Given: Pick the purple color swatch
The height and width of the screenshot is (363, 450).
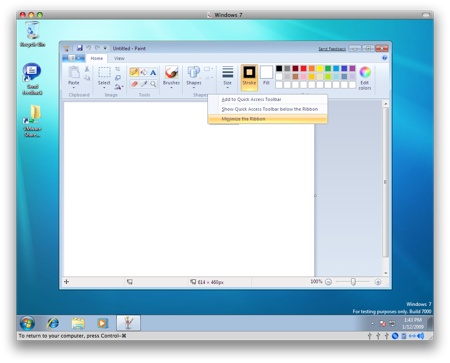Looking at the screenshot, I should coord(352,68).
